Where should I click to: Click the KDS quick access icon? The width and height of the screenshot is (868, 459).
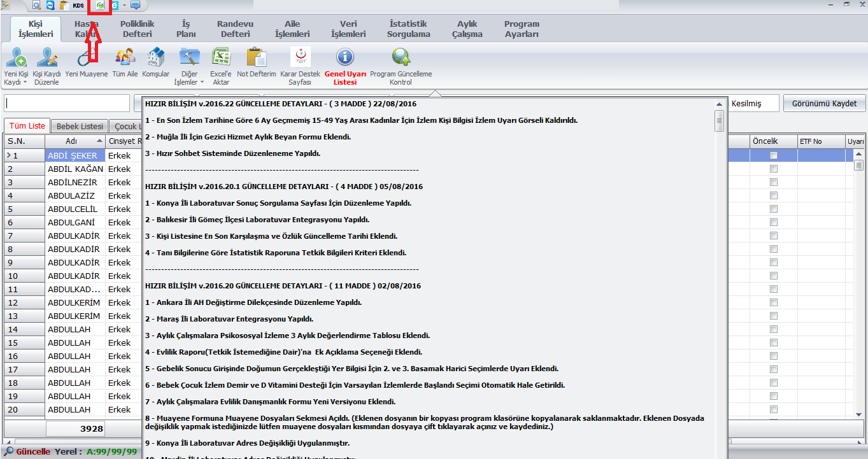pyautogui.click(x=78, y=5)
